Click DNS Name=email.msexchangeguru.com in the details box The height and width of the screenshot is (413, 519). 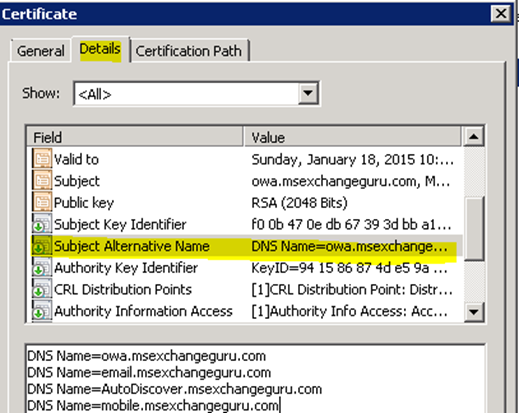[x=149, y=372]
